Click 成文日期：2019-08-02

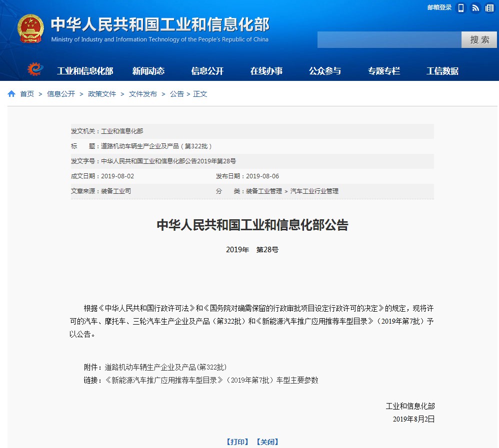(102, 176)
